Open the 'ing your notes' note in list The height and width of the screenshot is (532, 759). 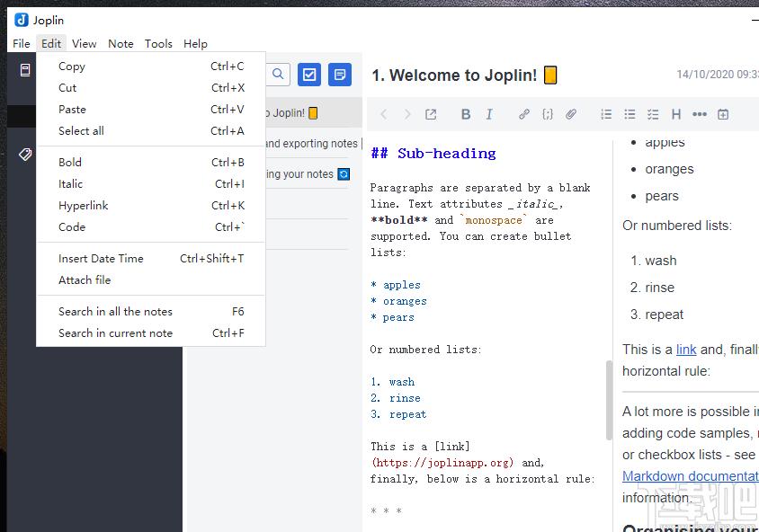[314, 174]
